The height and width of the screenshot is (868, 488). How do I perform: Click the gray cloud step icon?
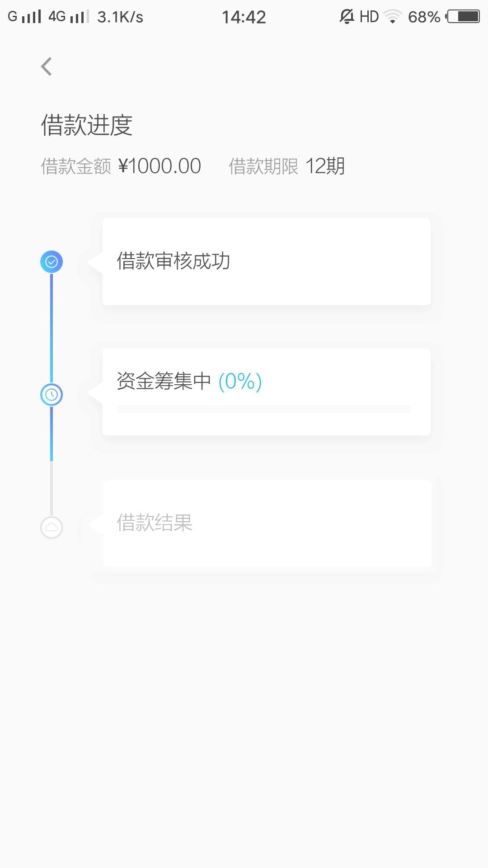[52, 527]
